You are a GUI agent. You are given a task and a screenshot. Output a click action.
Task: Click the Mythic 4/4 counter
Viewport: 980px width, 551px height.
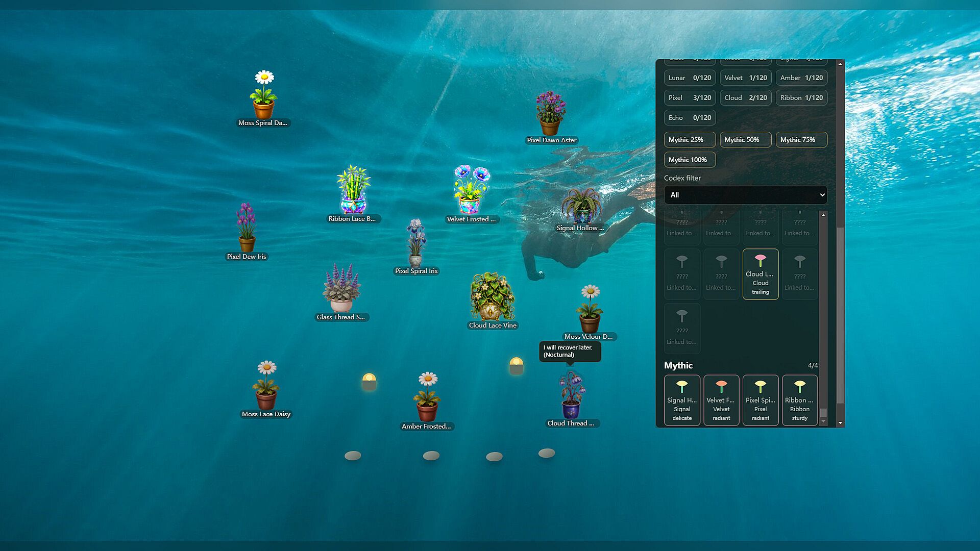[x=813, y=365]
